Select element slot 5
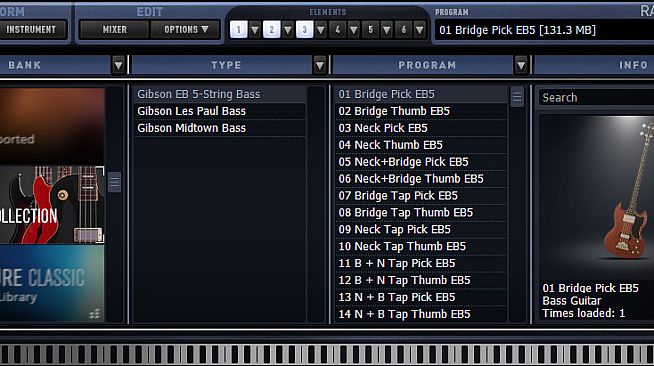 (x=370, y=30)
